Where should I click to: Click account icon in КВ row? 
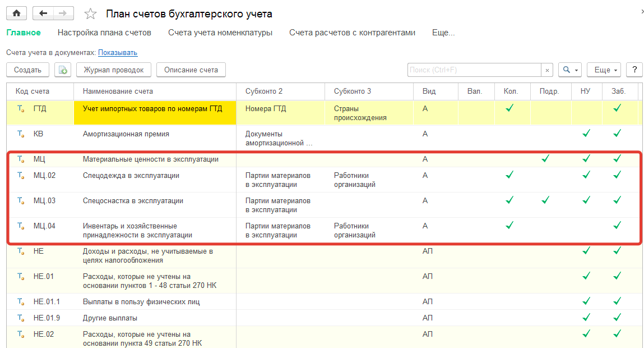(21, 134)
